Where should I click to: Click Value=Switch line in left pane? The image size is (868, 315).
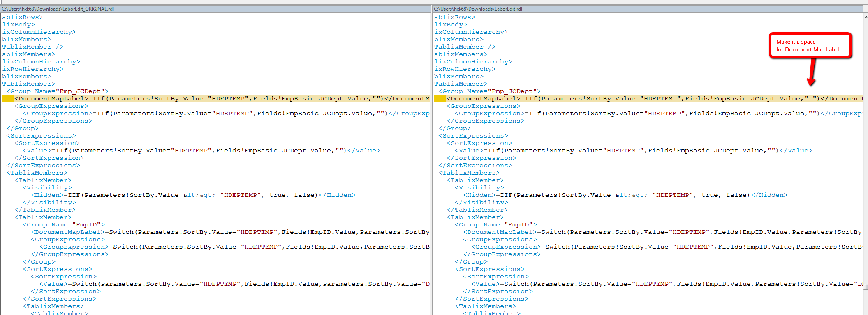[x=234, y=284]
